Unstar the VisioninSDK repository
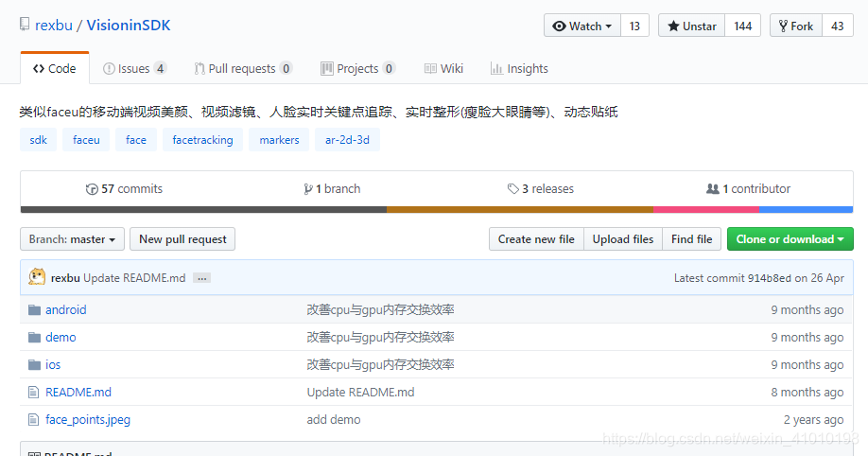The image size is (868, 456). 691,26
